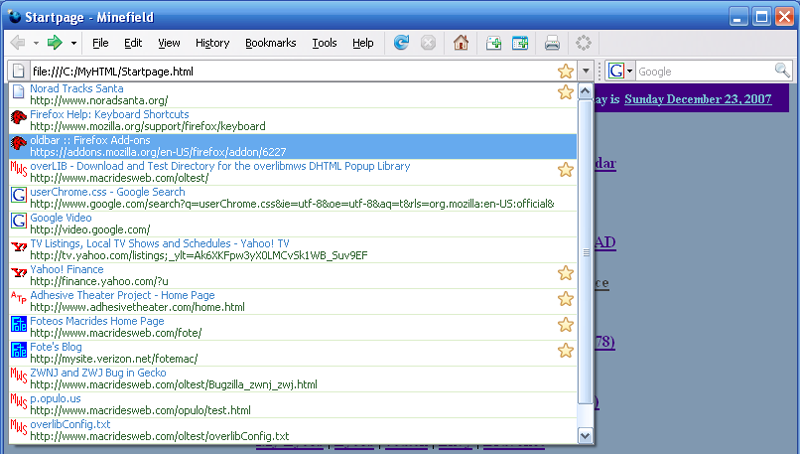800x454 pixels.
Task: Click the activity throbber icon
Action: point(583,43)
